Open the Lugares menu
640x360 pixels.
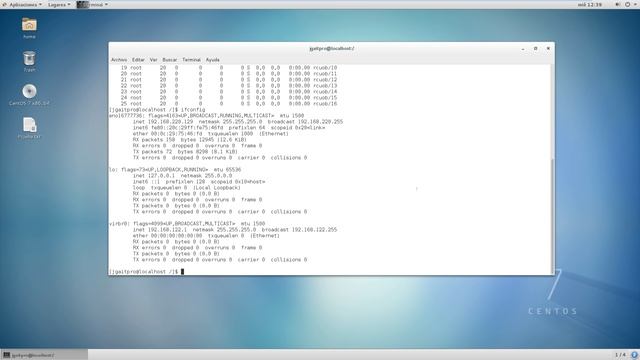pos(59,4)
